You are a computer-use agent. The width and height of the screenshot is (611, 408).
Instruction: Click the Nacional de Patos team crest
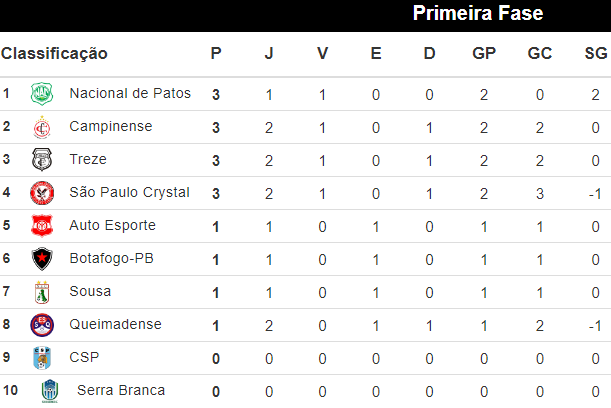[41, 94]
